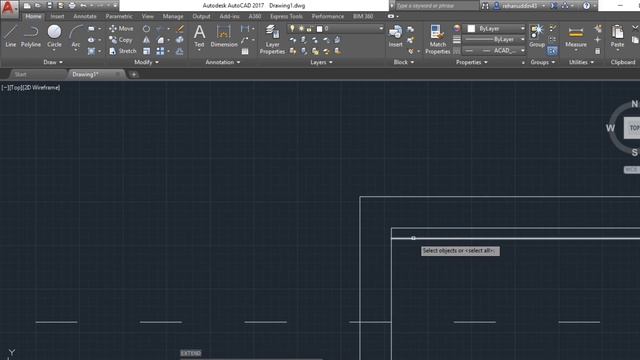Open the Manage ribbon tab
This screenshot has height=360, width=640.
tap(173, 16)
